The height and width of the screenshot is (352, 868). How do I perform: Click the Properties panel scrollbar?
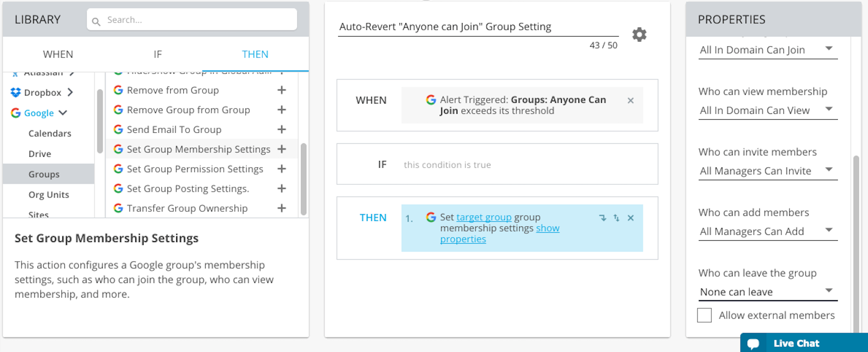pos(856,244)
